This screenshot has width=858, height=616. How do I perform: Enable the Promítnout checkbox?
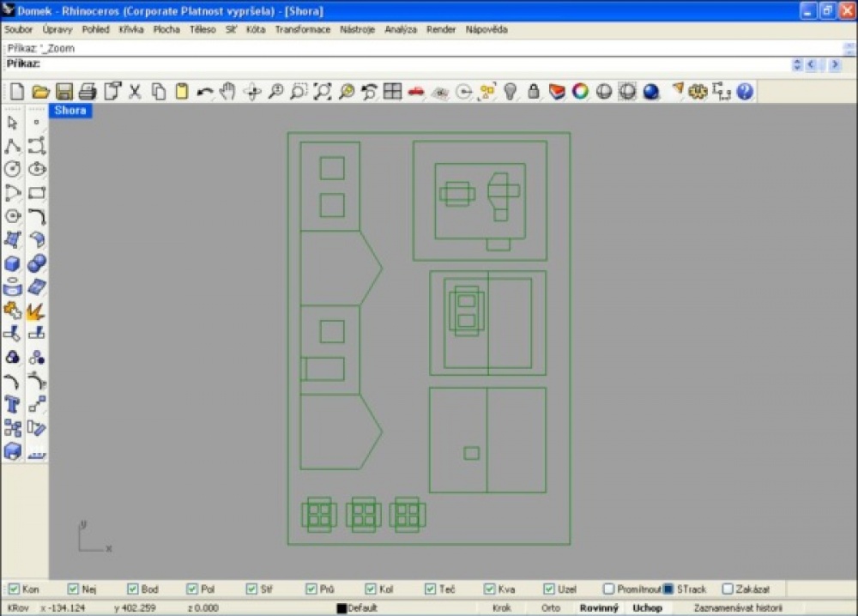(608, 589)
